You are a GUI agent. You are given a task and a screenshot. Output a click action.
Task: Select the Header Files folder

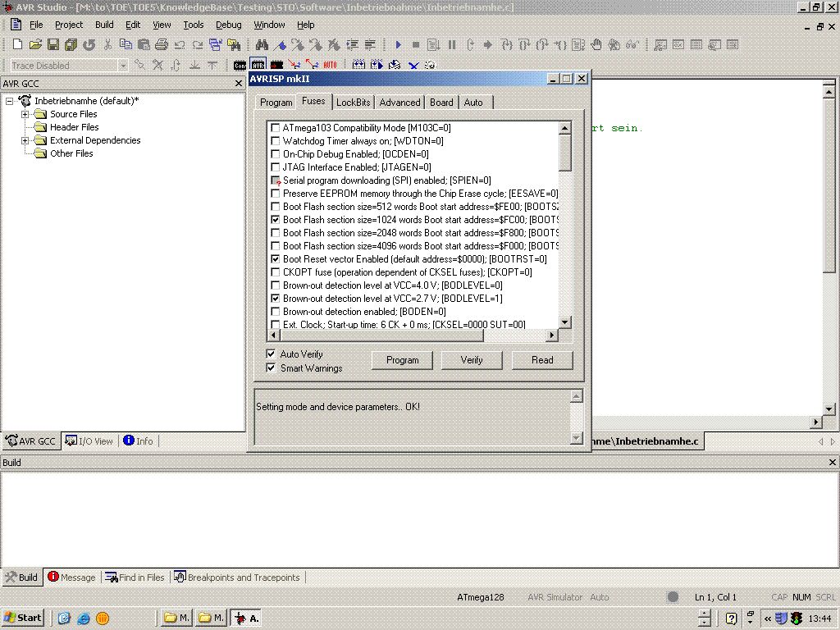tap(74, 127)
